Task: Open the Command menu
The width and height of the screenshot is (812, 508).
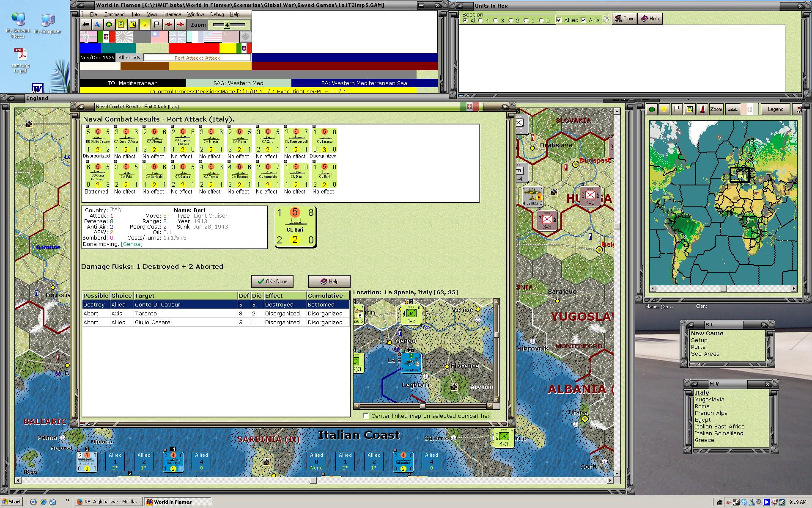Action: 115,14
